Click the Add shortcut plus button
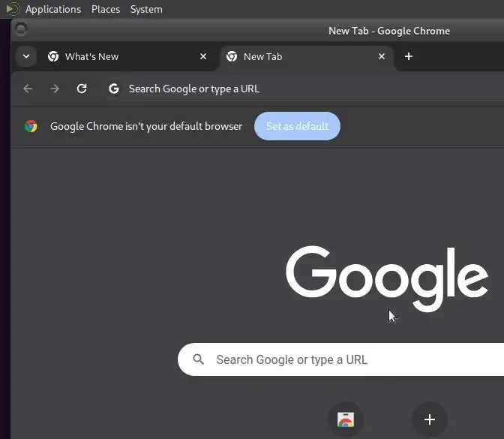The height and width of the screenshot is (439, 504). 430,419
